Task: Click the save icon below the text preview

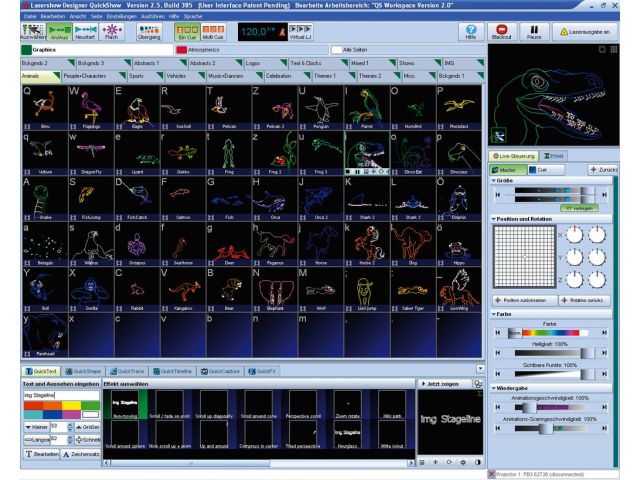Action: coord(422,462)
